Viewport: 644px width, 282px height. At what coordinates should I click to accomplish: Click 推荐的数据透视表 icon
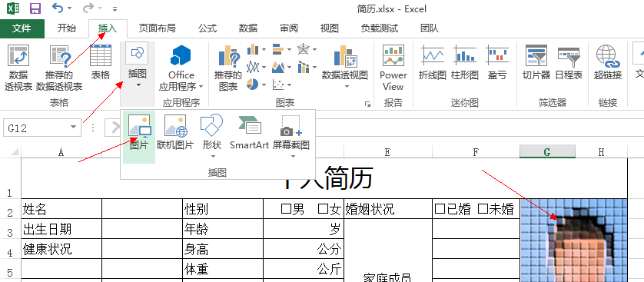[x=59, y=68]
